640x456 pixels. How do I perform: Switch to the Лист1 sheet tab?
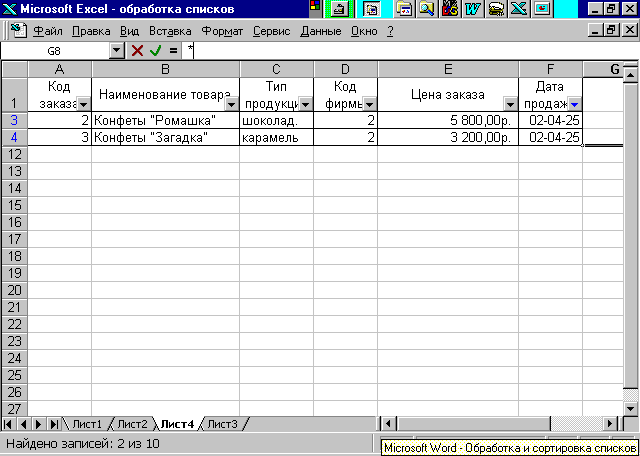(87, 424)
